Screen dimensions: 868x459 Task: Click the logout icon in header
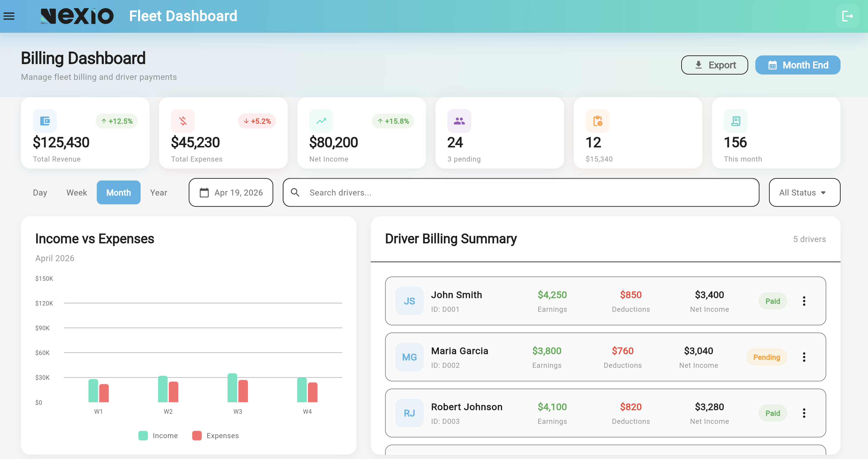847,16
